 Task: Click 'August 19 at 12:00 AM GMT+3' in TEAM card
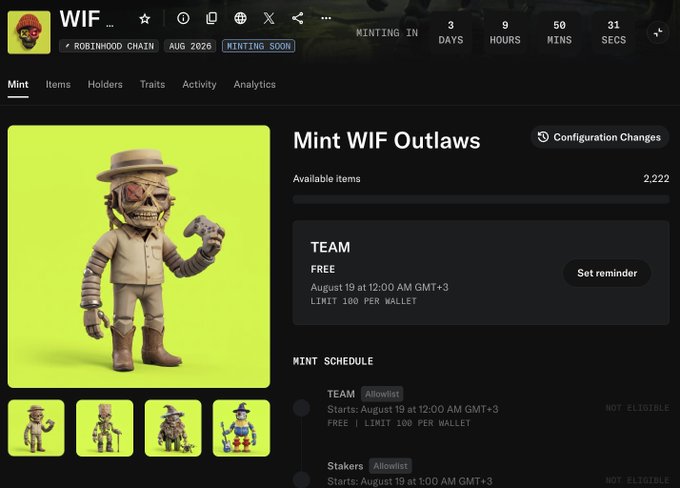379,287
